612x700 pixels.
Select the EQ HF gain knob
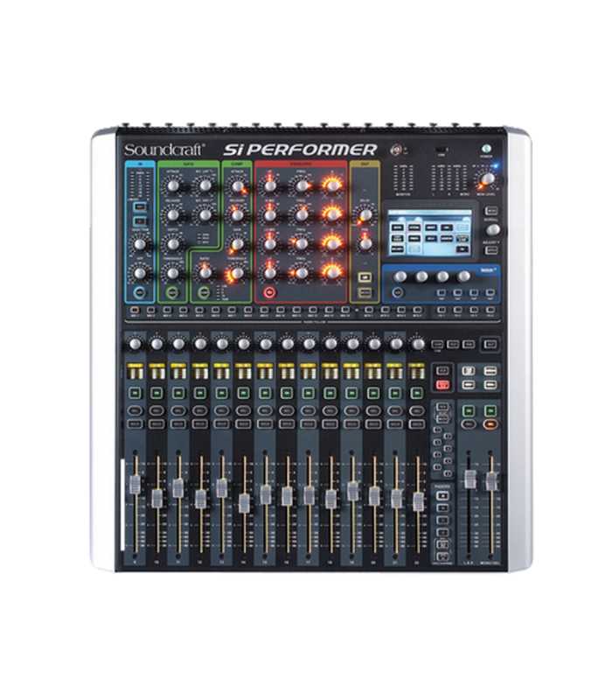point(270,185)
